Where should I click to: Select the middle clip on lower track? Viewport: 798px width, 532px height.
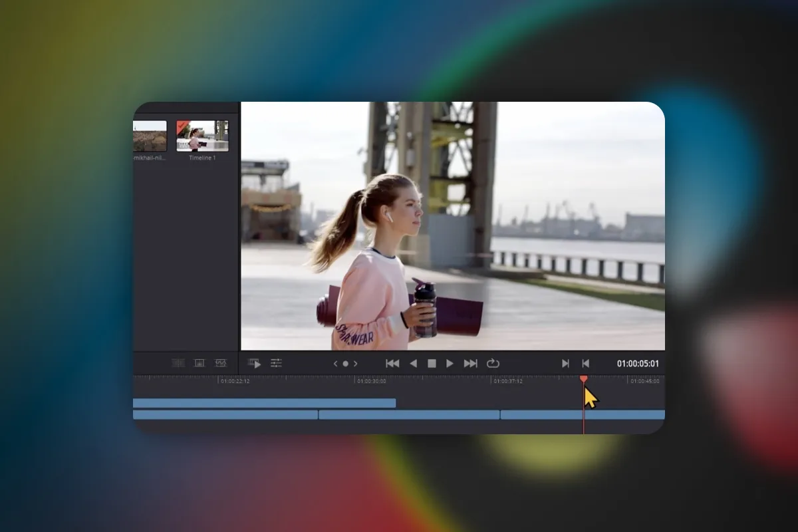[409, 414]
